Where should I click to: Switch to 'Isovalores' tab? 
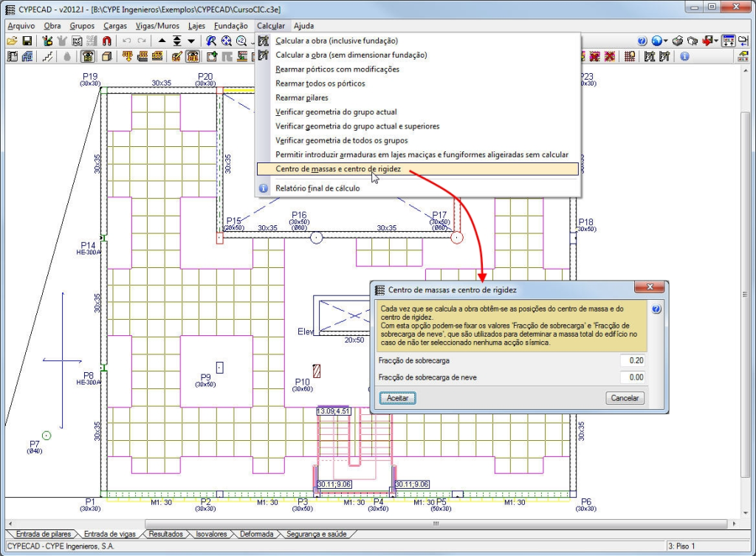[211, 534]
